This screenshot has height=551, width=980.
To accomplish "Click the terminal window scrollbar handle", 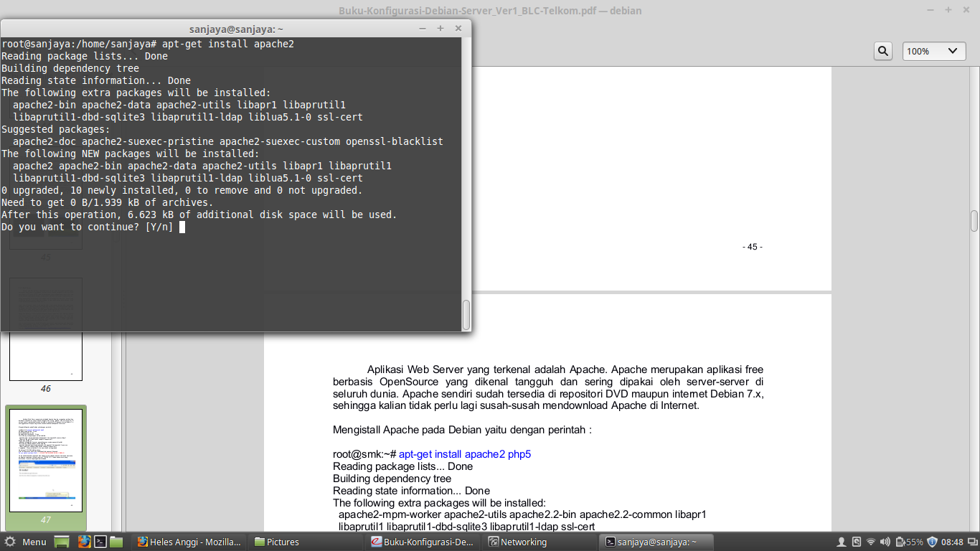I will point(466,314).
